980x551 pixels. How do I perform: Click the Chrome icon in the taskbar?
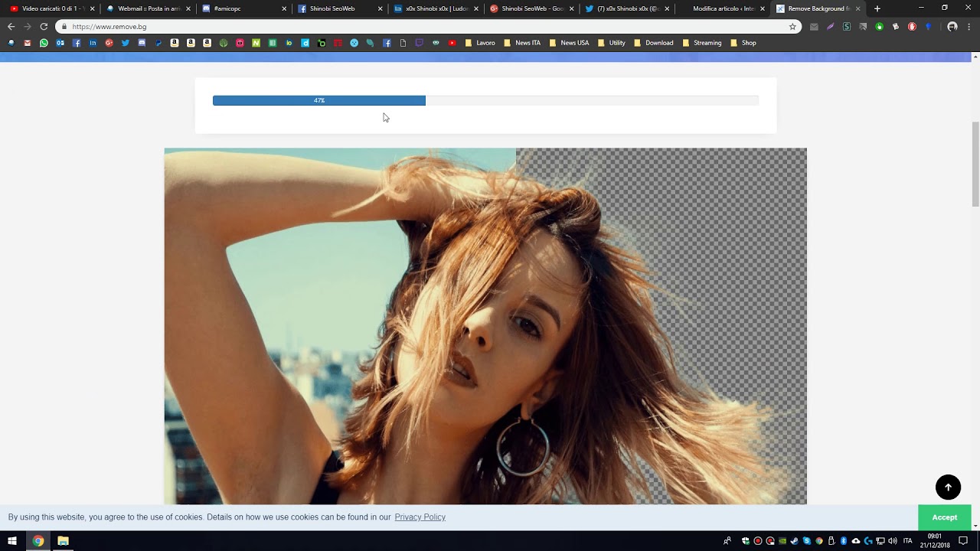point(38,541)
